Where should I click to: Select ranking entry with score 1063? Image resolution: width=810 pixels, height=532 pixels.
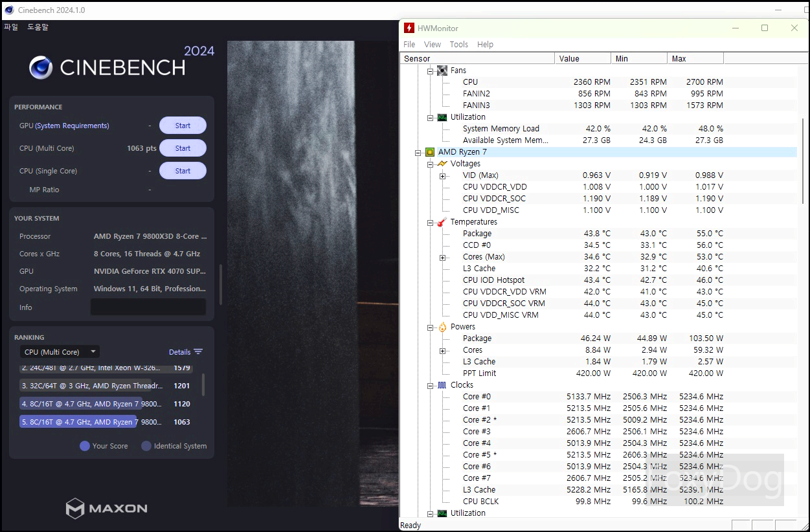pos(107,422)
